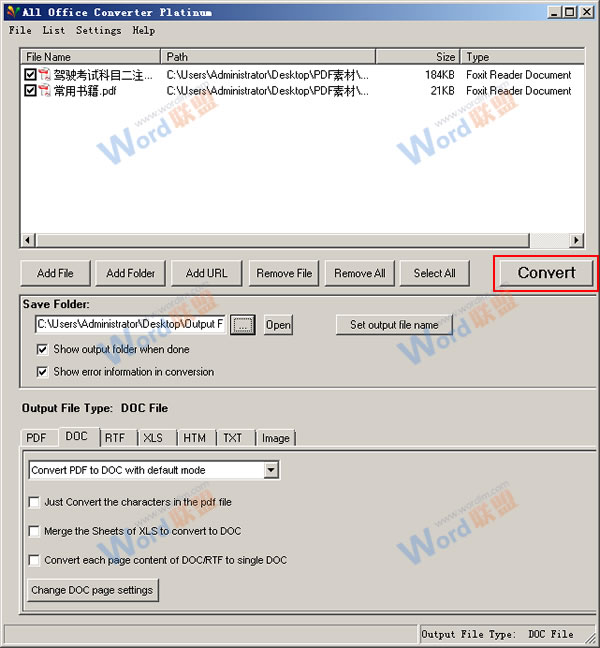Toggle Show output folder when done
Screen dimensions: 600x648
click(42, 349)
